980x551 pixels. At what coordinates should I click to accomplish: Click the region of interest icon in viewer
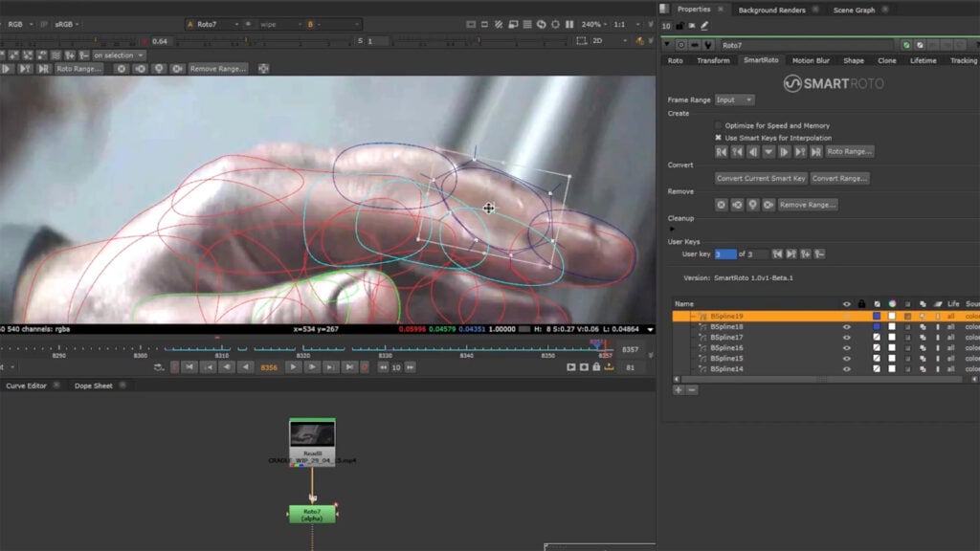click(x=581, y=40)
